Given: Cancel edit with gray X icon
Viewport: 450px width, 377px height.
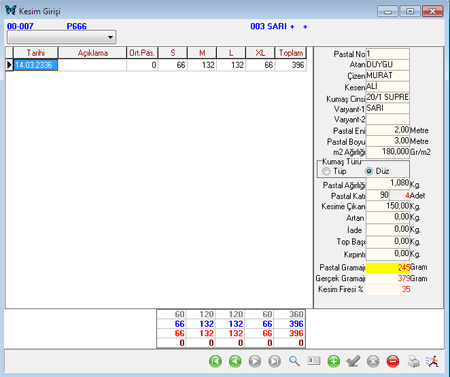Looking at the screenshot, I should 373,361.
